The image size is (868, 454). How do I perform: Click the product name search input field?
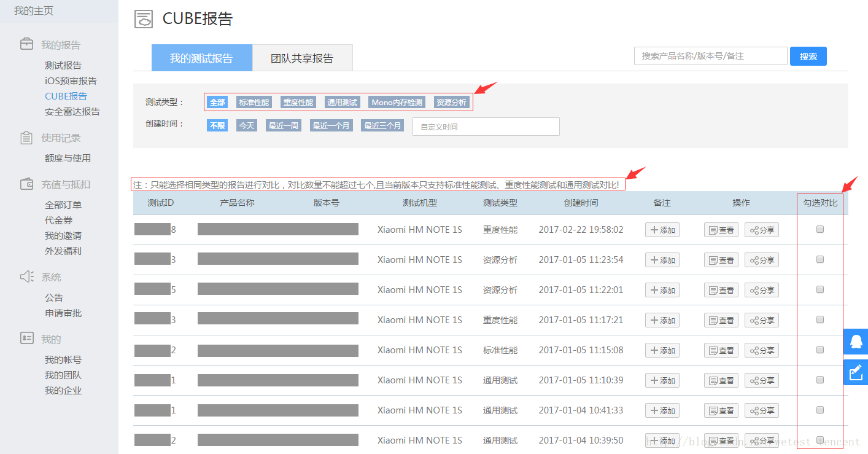[x=710, y=56]
